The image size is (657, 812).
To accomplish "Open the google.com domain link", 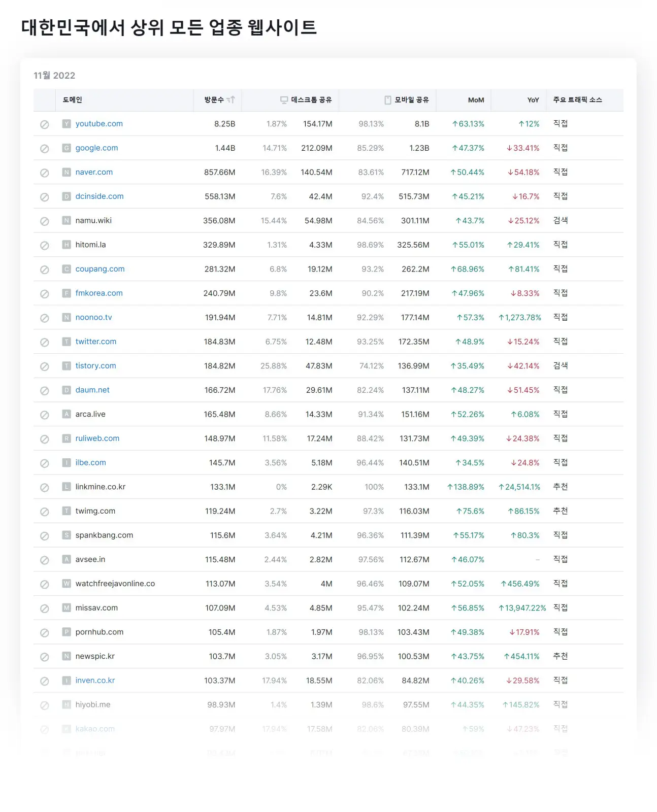I will coord(96,148).
